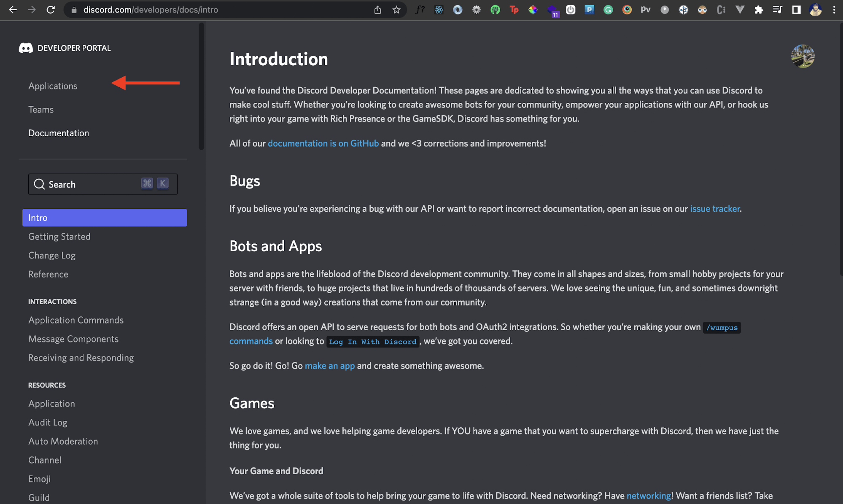Click the Getting Started documentation link

pos(59,236)
